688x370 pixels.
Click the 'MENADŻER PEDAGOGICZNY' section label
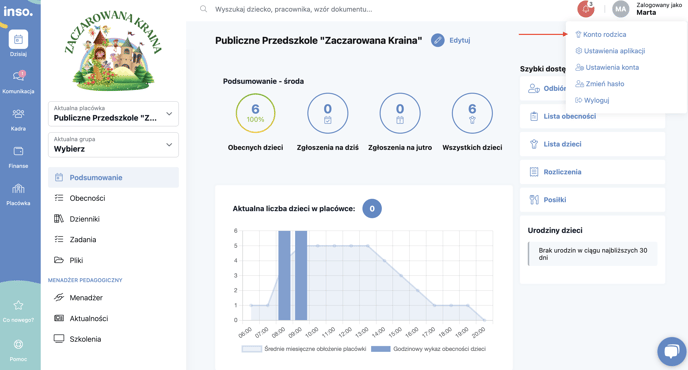85,280
